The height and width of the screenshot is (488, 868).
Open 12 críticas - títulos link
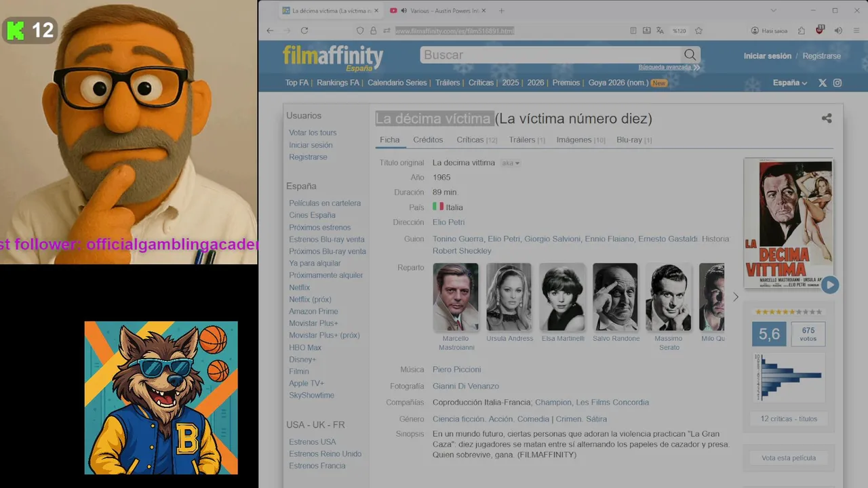click(789, 419)
